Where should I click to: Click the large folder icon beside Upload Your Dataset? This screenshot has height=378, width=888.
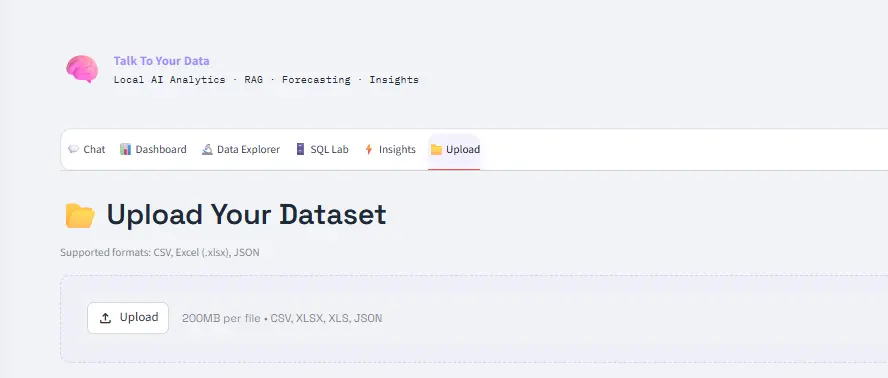coord(80,216)
